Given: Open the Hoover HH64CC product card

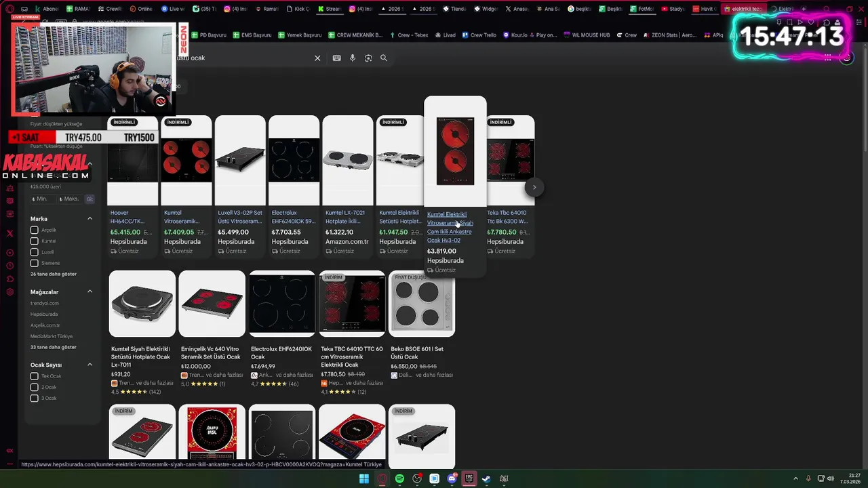Looking at the screenshot, I should pyautogui.click(x=132, y=186).
